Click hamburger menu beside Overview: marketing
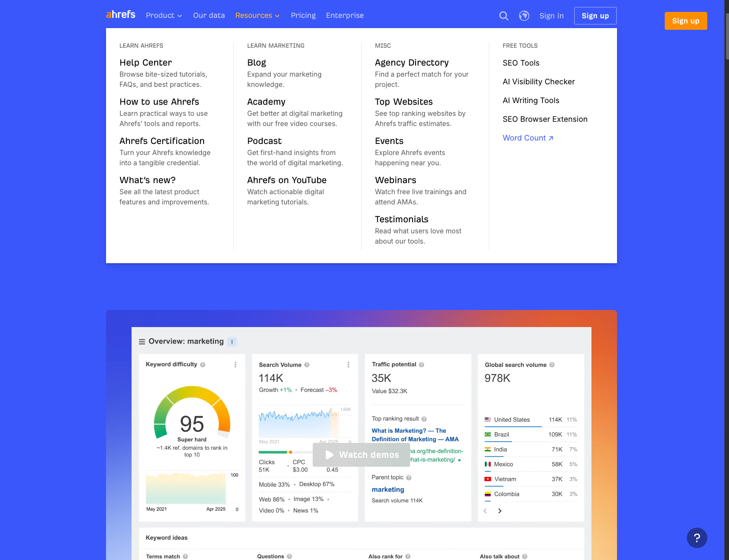The height and width of the screenshot is (560, 729). [142, 342]
